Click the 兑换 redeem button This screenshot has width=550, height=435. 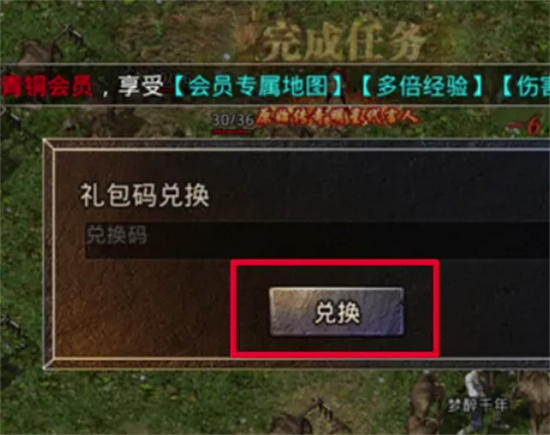(337, 312)
